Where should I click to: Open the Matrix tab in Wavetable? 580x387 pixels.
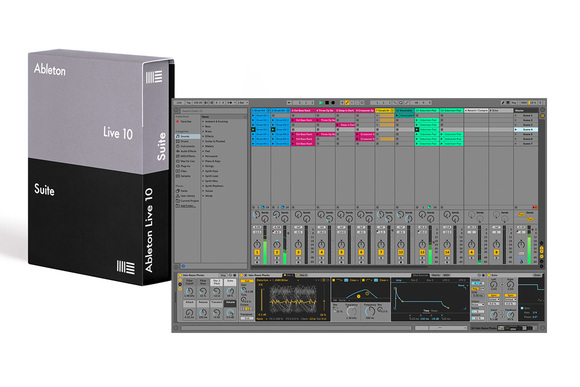click(x=435, y=275)
